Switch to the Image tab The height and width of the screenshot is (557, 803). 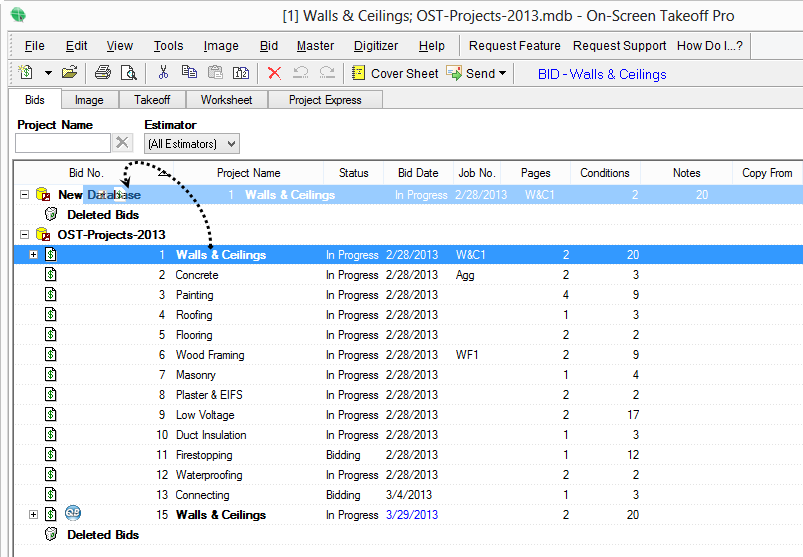coord(89,100)
